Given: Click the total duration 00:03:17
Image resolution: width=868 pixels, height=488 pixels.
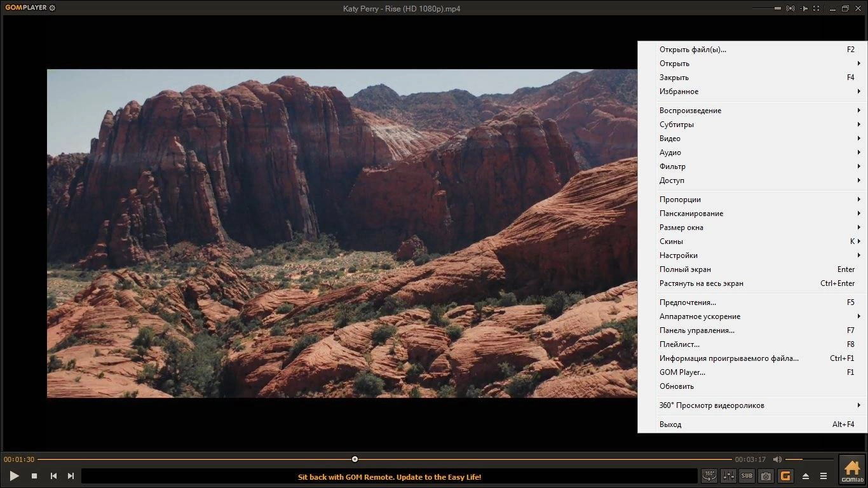Looking at the screenshot, I should coord(750,459).
